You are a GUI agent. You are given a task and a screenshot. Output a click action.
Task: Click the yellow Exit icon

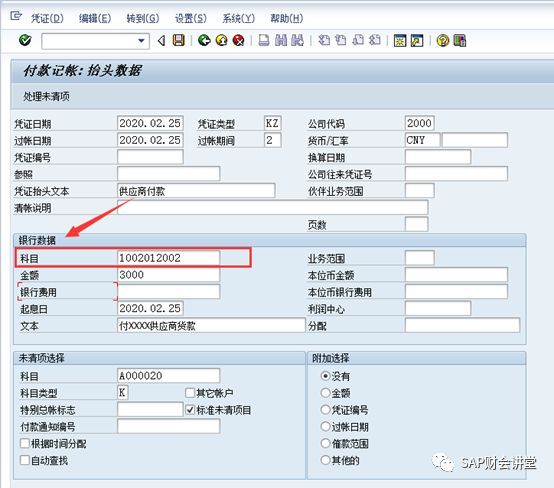pyautogui.click(x=222, y=40)
